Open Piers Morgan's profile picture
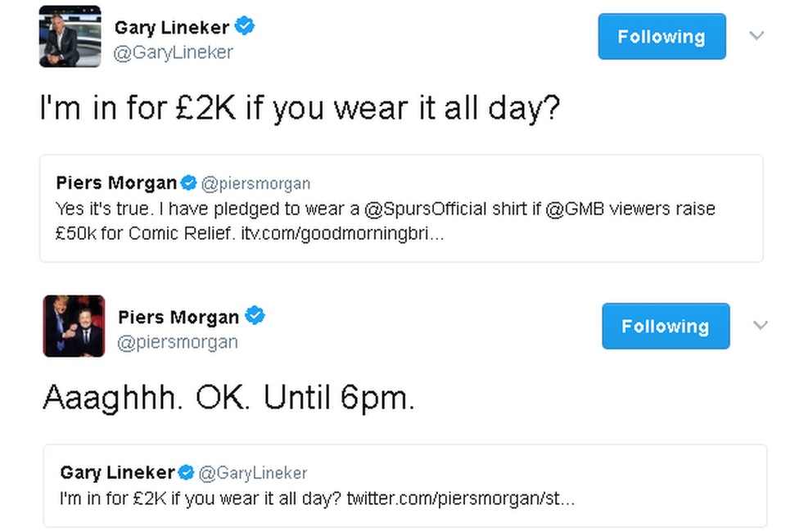Screen dimensions: 799x532 [74, 326]
